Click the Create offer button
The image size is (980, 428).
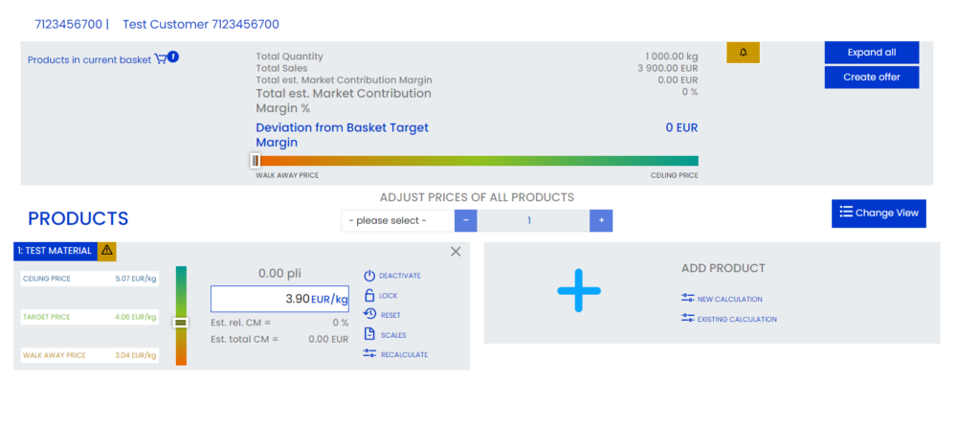[872, 78]
